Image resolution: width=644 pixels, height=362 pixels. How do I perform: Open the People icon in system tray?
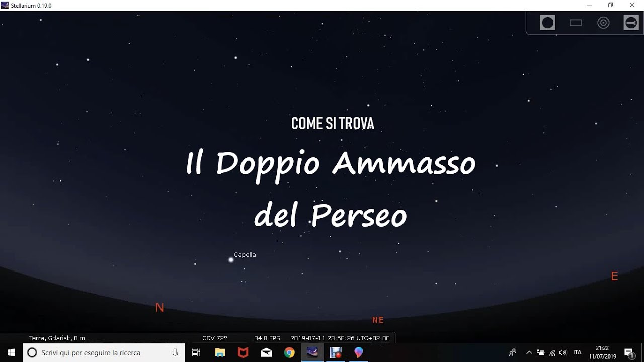coord(513,353)
